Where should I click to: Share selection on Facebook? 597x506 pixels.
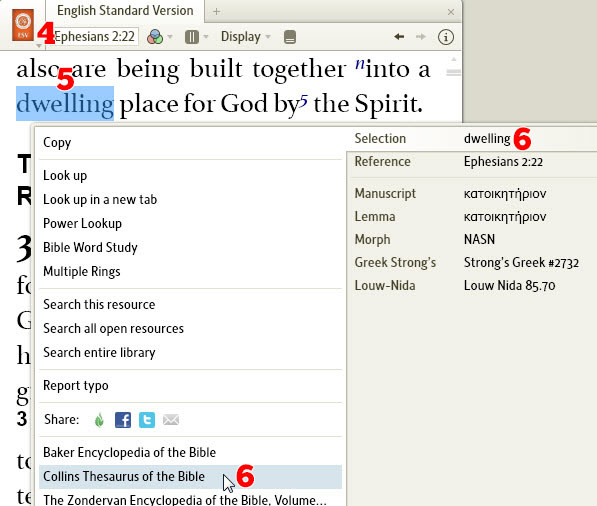click(123, 420)
